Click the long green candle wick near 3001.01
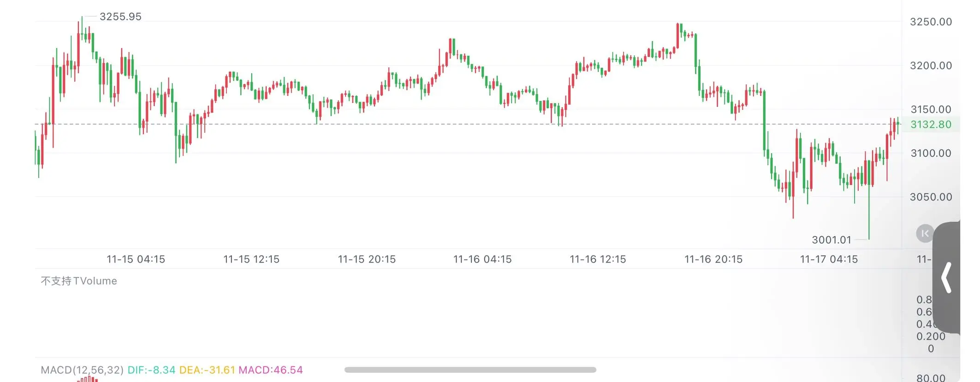This screenshot has width=980, height=382. [869, 212]
